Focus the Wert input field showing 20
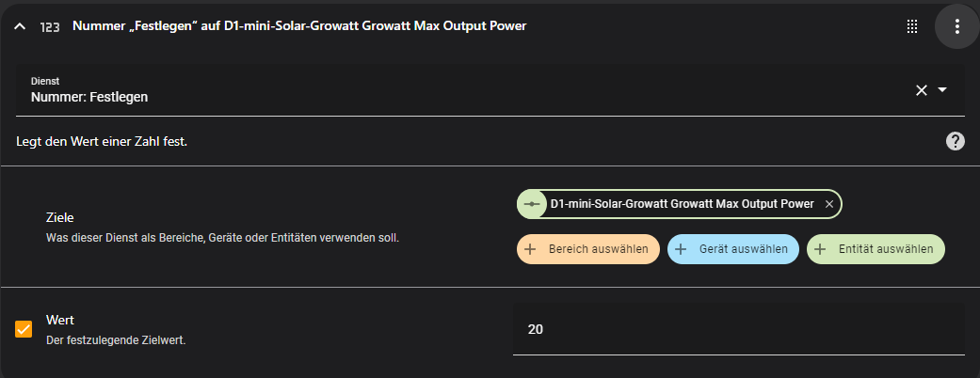 pos(739,329)
